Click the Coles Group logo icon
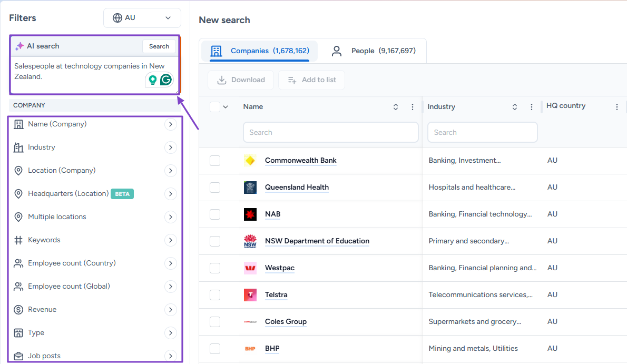 (x=250, y=322)
